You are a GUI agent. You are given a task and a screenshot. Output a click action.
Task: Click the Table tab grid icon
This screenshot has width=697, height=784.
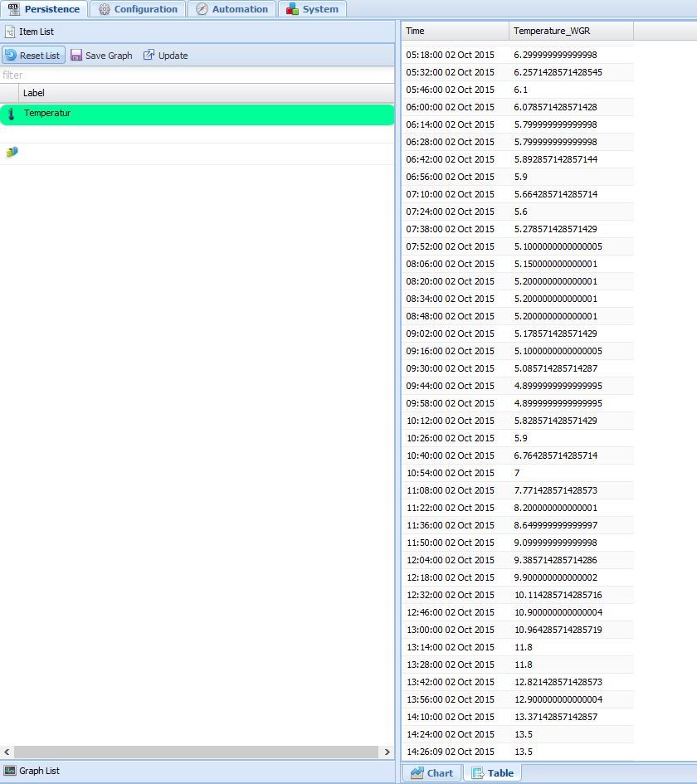tap(477, 773)
